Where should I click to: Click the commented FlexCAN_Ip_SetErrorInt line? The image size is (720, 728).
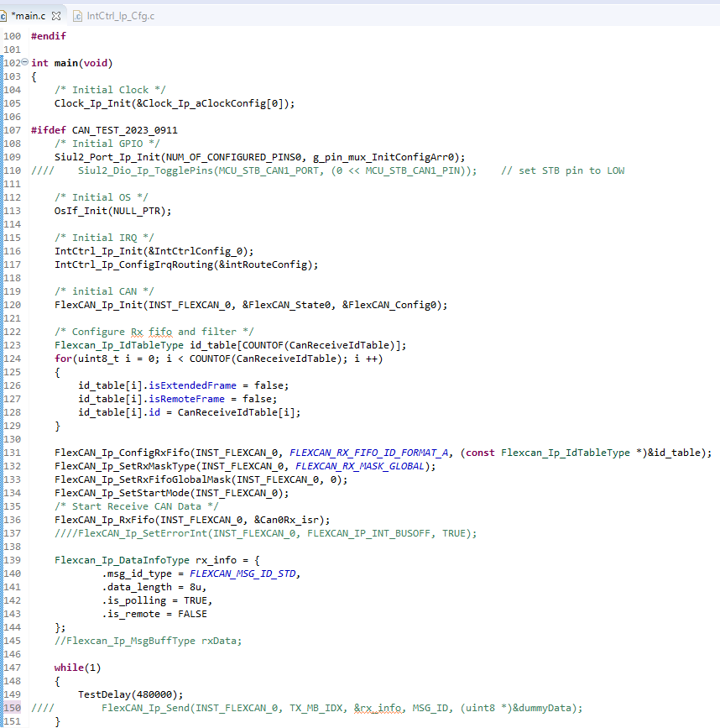(x=265, y=533)
